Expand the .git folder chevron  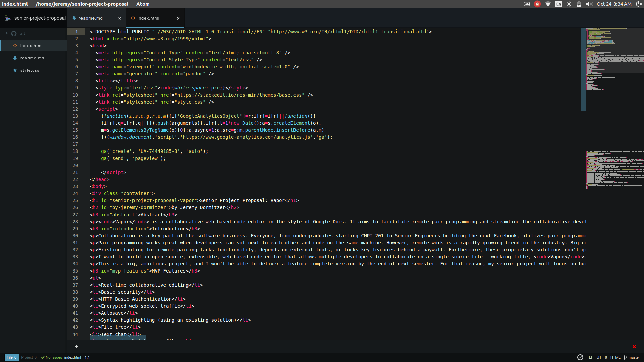tap(7, 33)
